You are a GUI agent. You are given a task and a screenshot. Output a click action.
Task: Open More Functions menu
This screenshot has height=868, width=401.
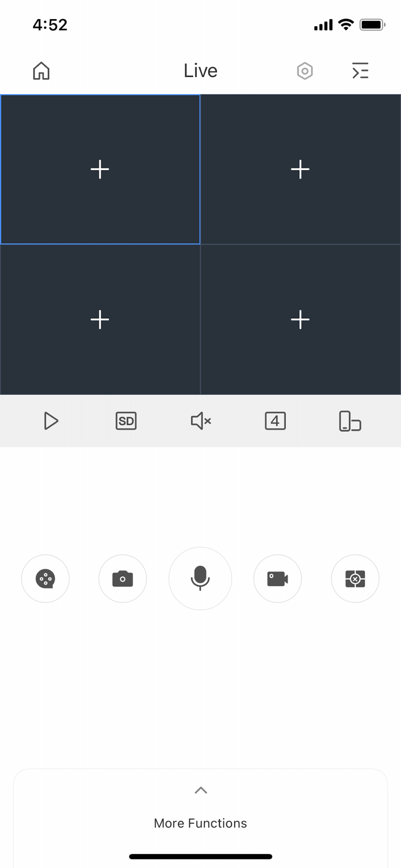click(x=200, y=823)
